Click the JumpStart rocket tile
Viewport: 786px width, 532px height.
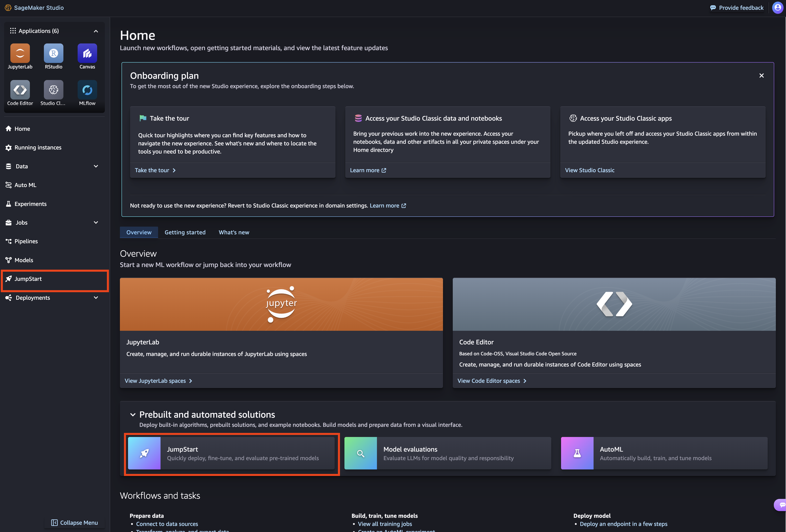144,453
